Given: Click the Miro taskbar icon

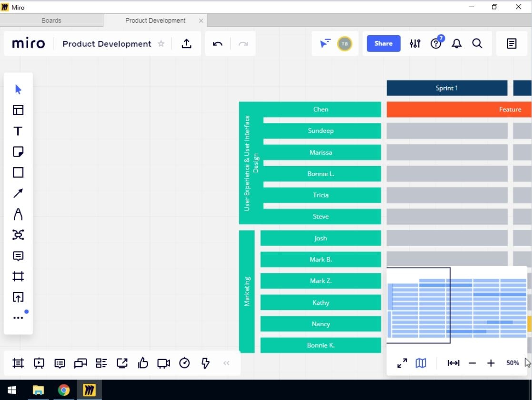Looking at the screenshot, I should [89, 390].
